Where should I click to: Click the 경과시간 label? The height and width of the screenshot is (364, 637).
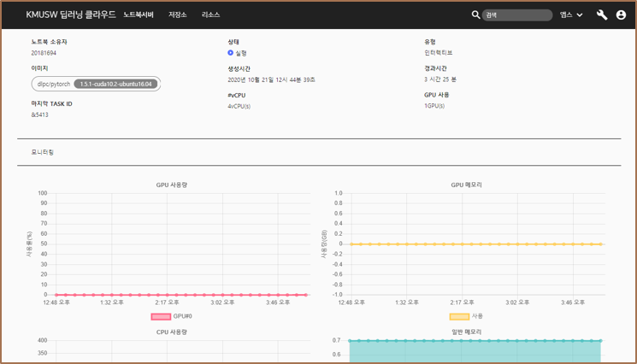(435, 68)
